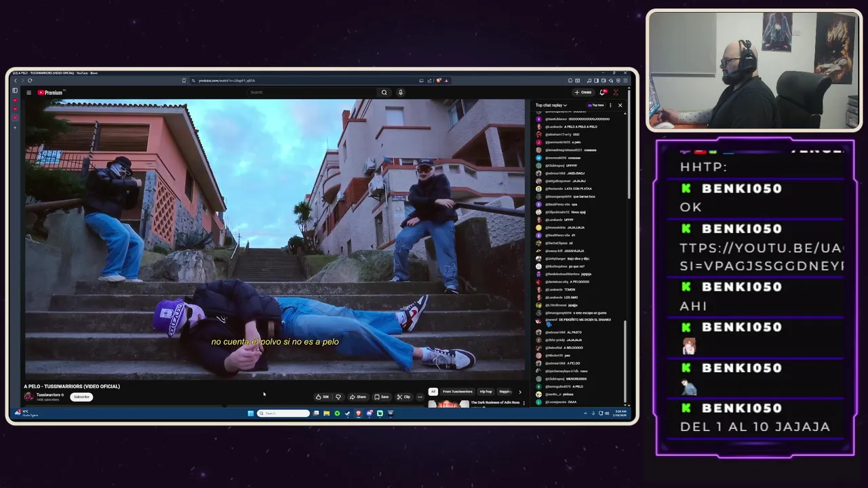Select the Hip hop chip

click(486, 392)
